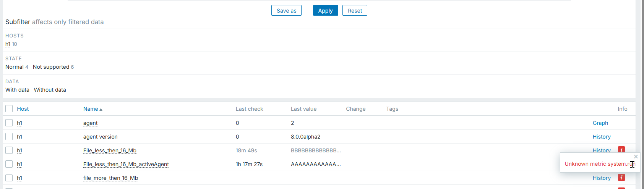Select checkbox for agent version item
Screen dimensions: 644x189
9,137
